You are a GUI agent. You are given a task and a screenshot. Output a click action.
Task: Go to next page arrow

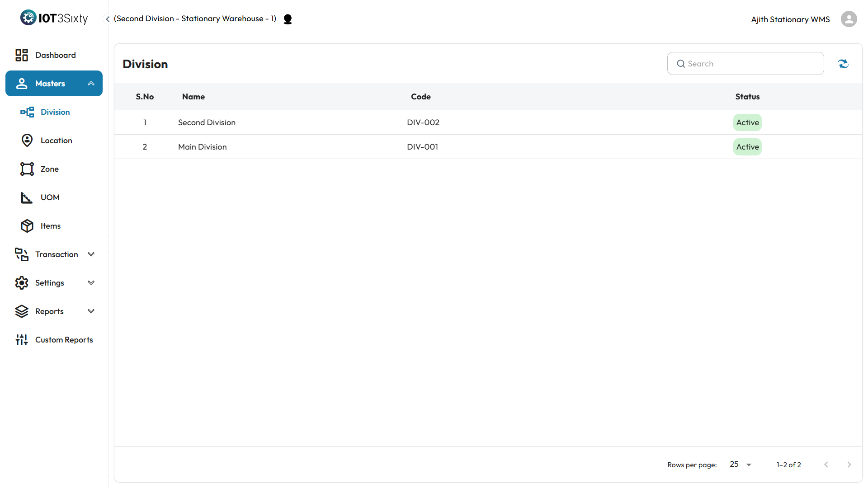tap(849, 465)
